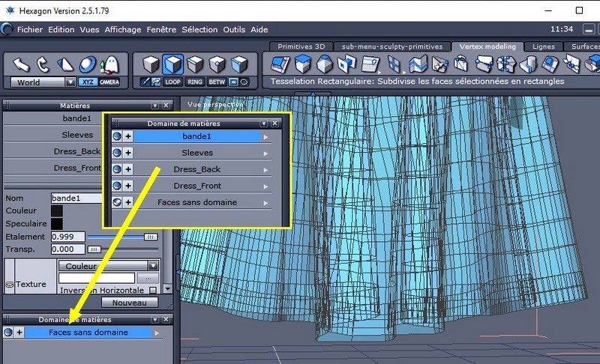Image resolution: width=600 pixels, height=364 pixels.
Task: Expand the arrow at right of Dress_Front domain
Action: point(265,186)
